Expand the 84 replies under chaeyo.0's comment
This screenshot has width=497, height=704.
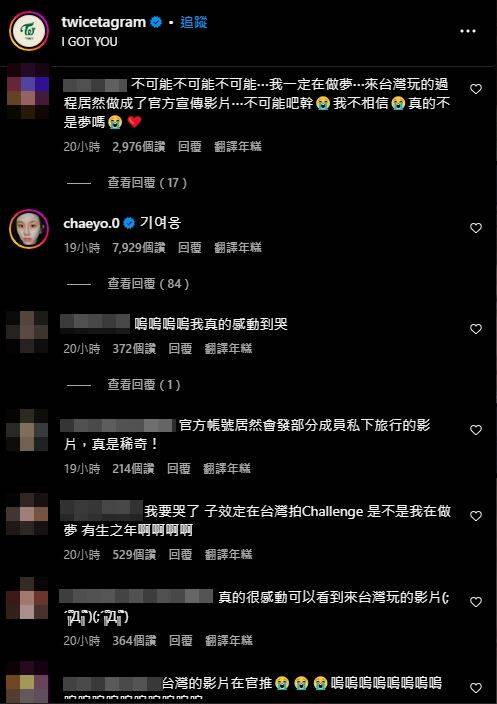pos(148,284)
